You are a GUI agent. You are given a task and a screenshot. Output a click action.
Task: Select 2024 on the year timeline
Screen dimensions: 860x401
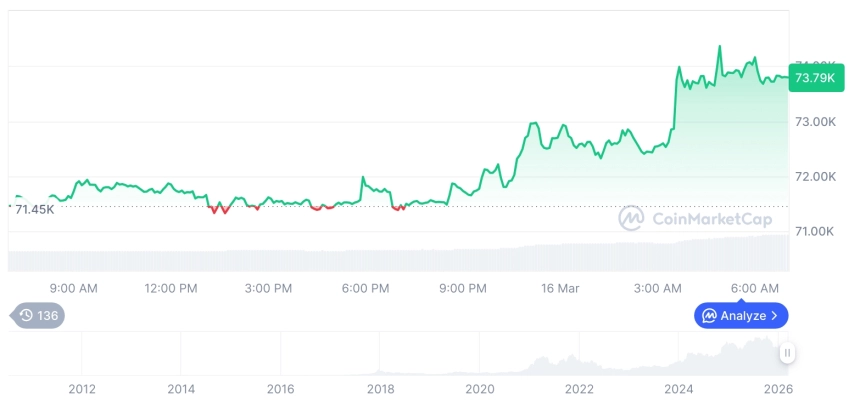click(x=679, y=389)
